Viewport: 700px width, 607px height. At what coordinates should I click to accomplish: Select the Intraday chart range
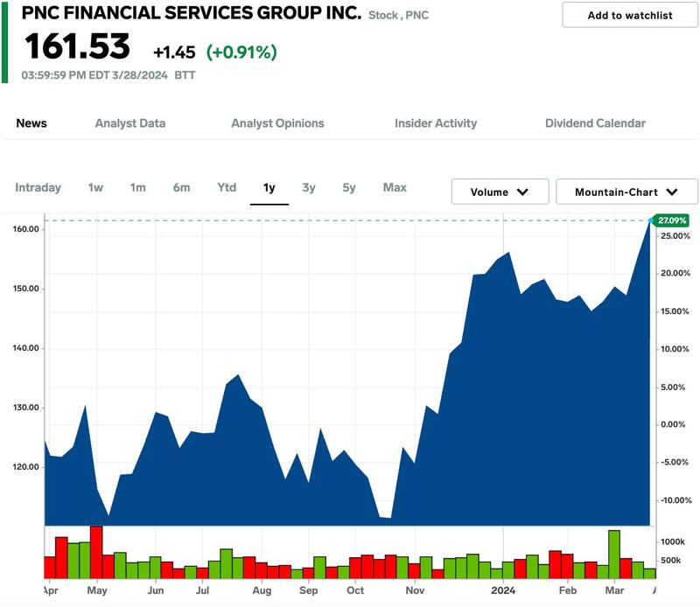pyautogui.click(x=38, y=187)
